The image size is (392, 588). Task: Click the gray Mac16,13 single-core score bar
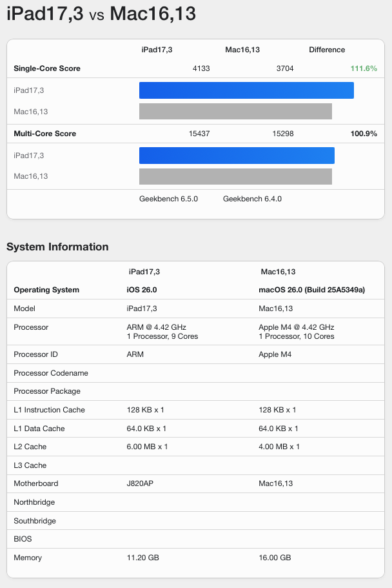pyautogui.click(x=235, y=112)
